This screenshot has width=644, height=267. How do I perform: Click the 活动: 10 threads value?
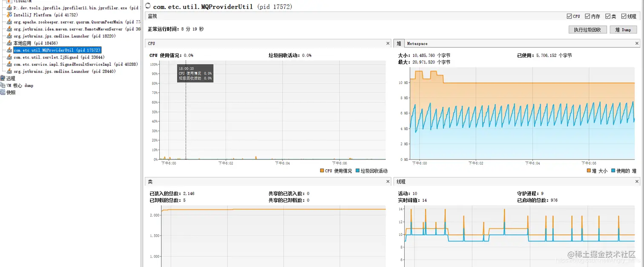[x=408, y=194]
